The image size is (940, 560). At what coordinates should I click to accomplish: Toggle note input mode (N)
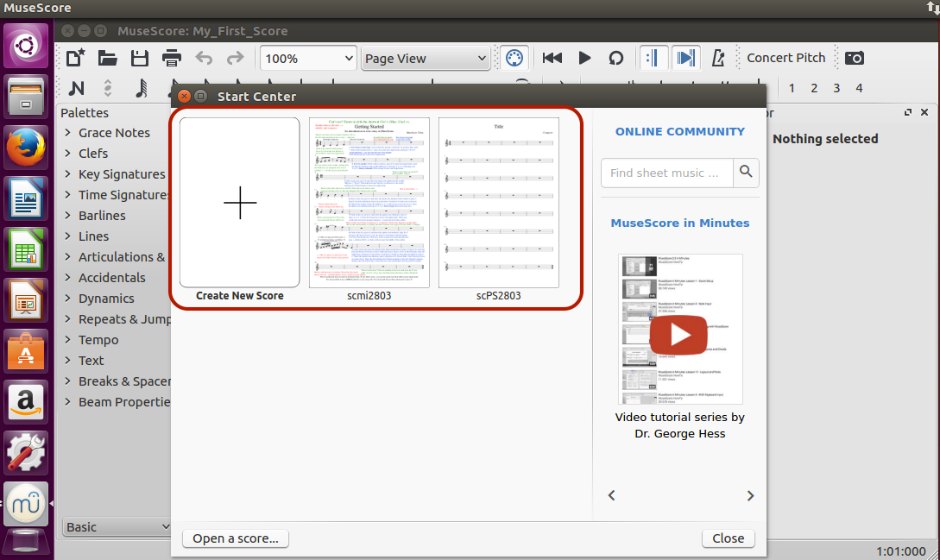coord(76,88)
